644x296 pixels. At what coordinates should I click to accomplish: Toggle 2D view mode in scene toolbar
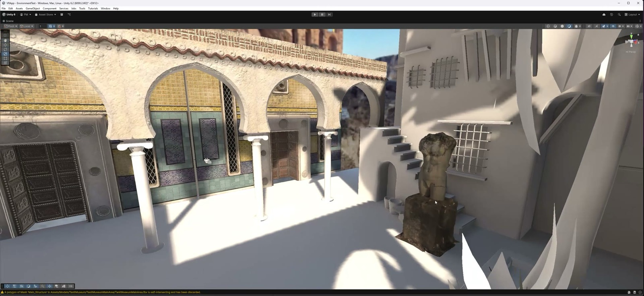(589, 26)
